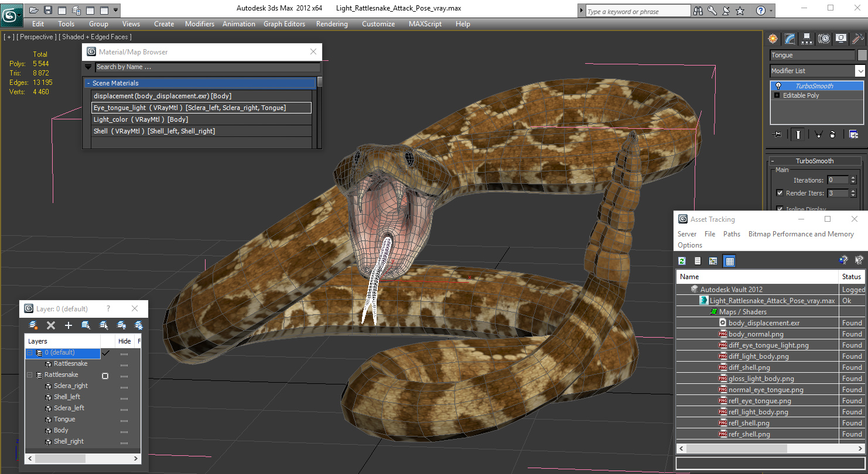Click the Status column header in Asset Tracking
868x474 pixels.
coord(852,277)
